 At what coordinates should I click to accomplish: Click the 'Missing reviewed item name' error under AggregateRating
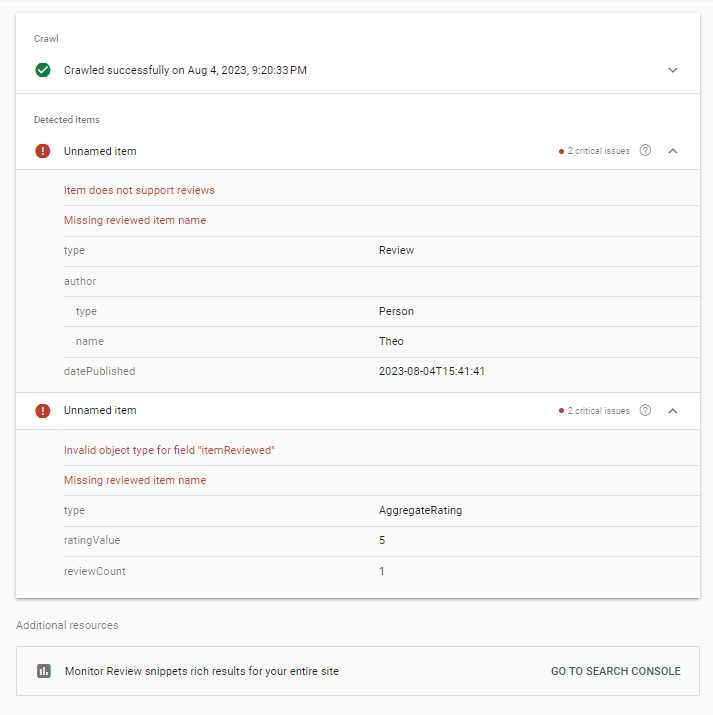tap(135, 480)
